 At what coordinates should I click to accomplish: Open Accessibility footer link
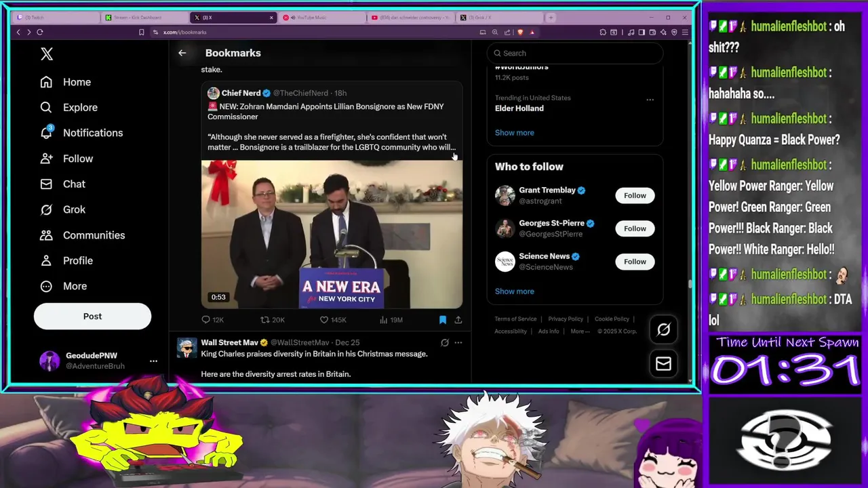511,331
